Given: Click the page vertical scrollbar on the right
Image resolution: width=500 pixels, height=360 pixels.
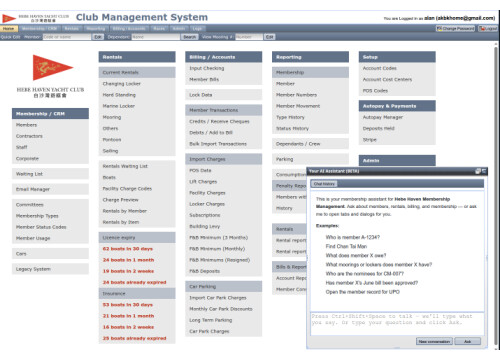Looking at the screenshot, I should [496, 197].
